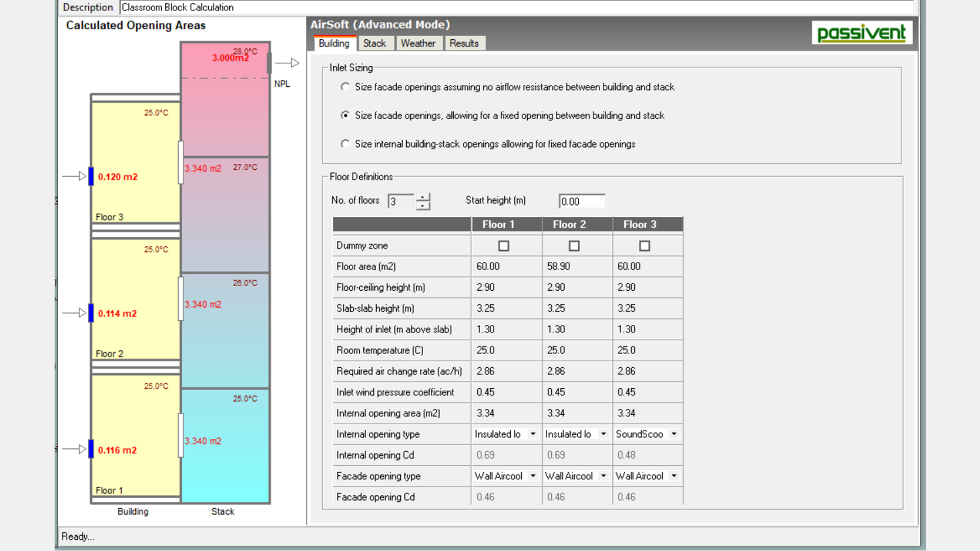
Task: Click the 0.120 m2 Floor 3 inlet area
Action: tap(118, 177)
